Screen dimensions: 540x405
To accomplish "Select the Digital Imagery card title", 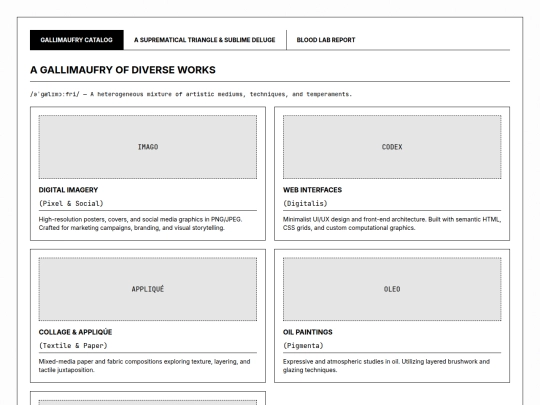I will point(68,190).
